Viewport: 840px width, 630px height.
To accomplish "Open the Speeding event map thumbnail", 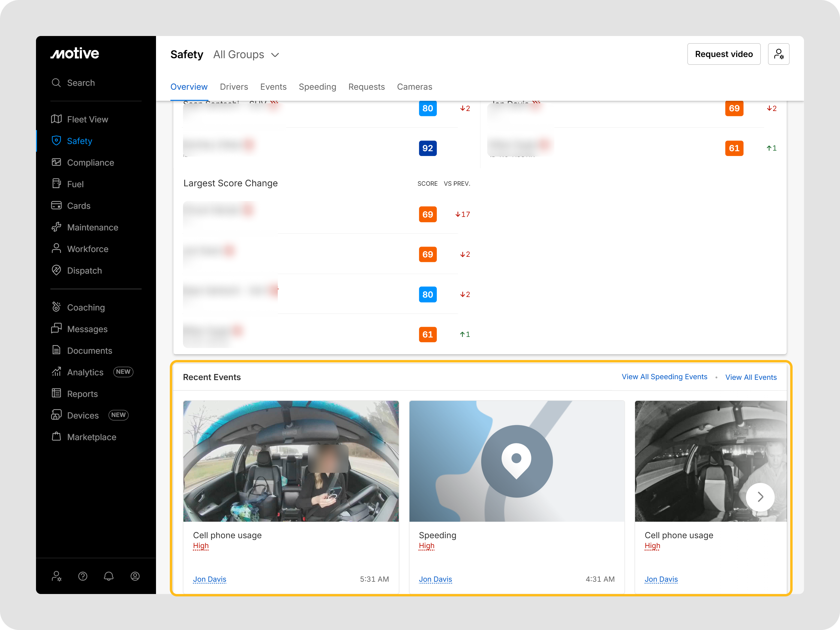I will click(517, 461).
